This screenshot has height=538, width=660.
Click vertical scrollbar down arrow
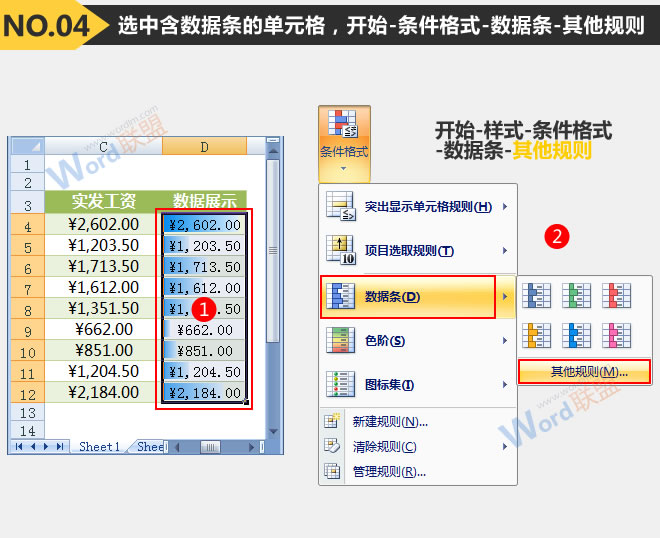273,431
